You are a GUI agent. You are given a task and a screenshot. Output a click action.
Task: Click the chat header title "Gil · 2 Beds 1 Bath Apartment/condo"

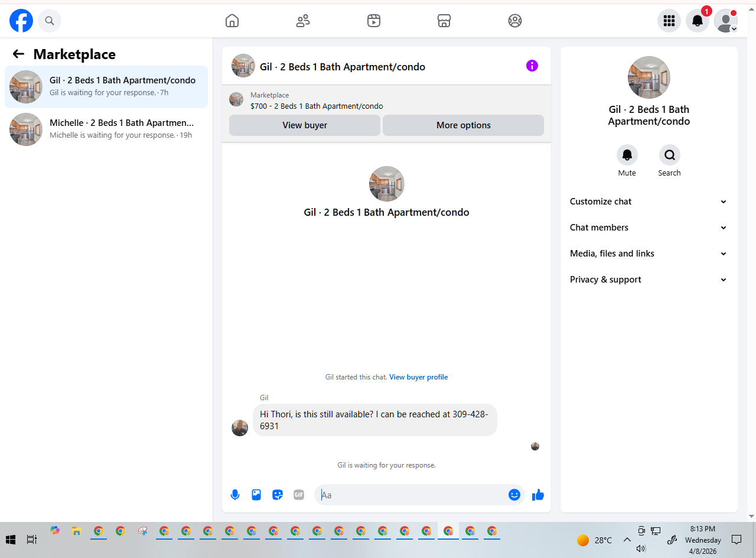[x=343, y=67]
